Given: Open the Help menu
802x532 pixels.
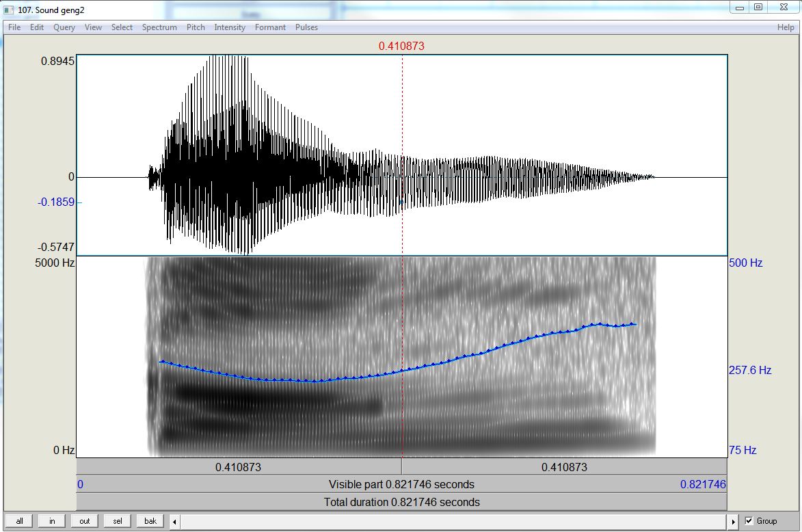Looking at the screenshot, I should tap(786, 27).
